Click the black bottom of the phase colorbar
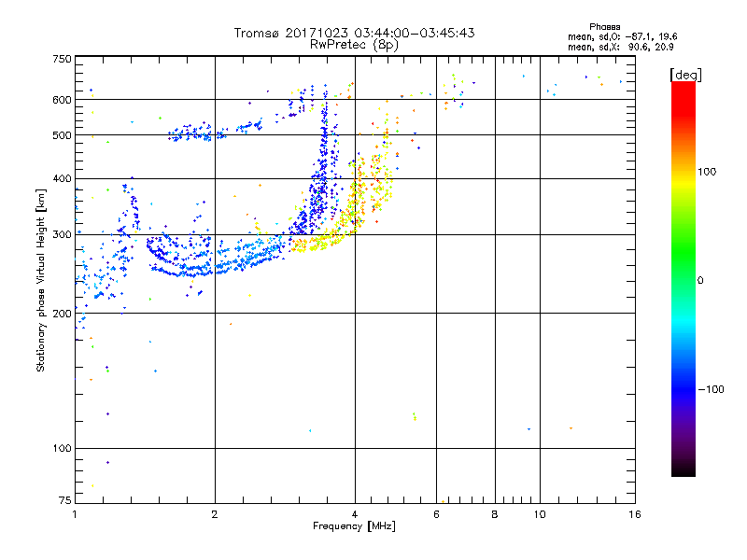 click(x=684, y=469)
